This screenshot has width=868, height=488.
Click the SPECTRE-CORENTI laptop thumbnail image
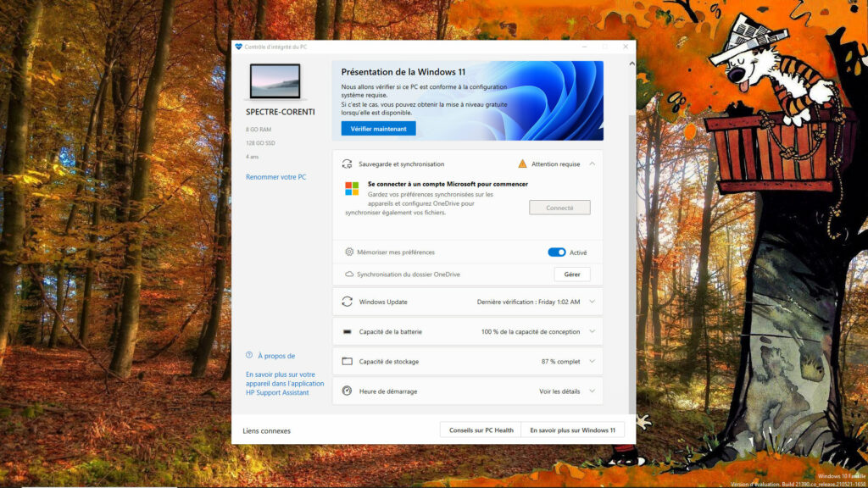[x=275, y=82]
